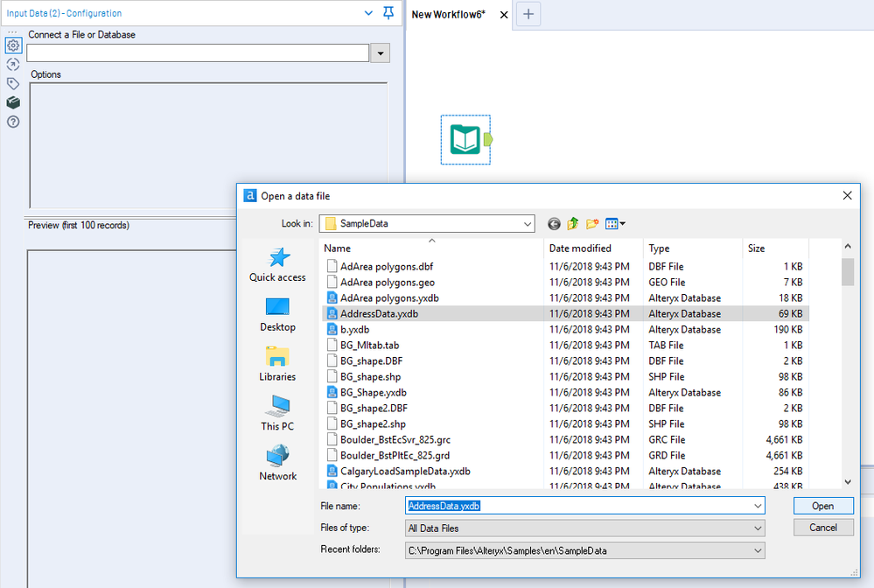Open the Configuration gear icon in side panel
Screen dimensions: 874x588
coord(13,45)
